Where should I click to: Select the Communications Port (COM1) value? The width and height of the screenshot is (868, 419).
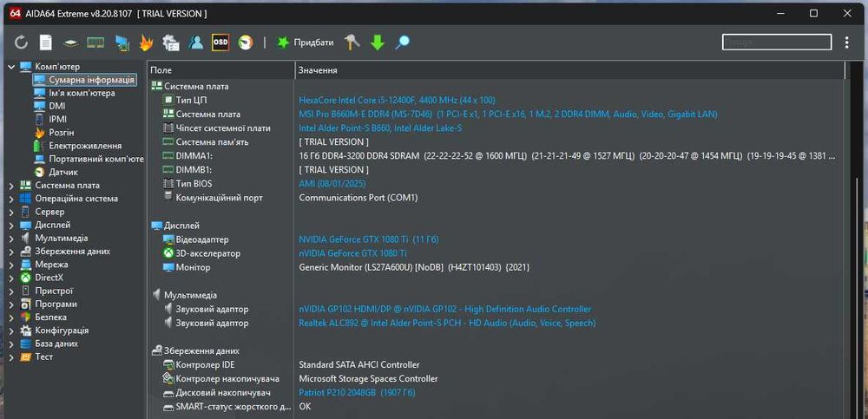pos(358,198)
